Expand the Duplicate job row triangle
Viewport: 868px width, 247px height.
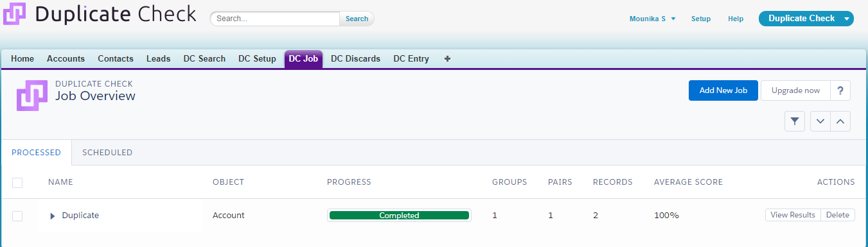[53, 216]
